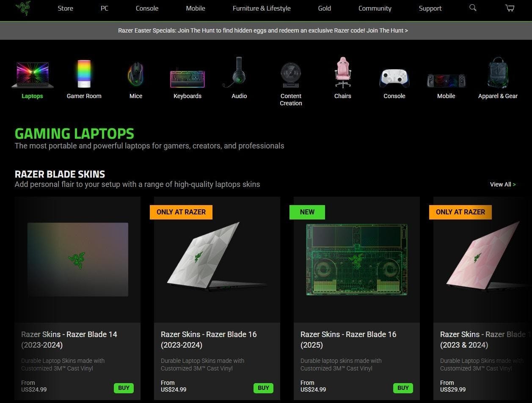
Task: Open the PC menu
Action: coord(105,8)
